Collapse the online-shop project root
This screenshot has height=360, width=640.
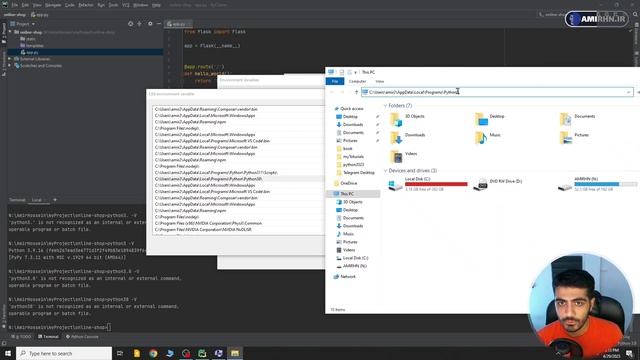[11, 32]
